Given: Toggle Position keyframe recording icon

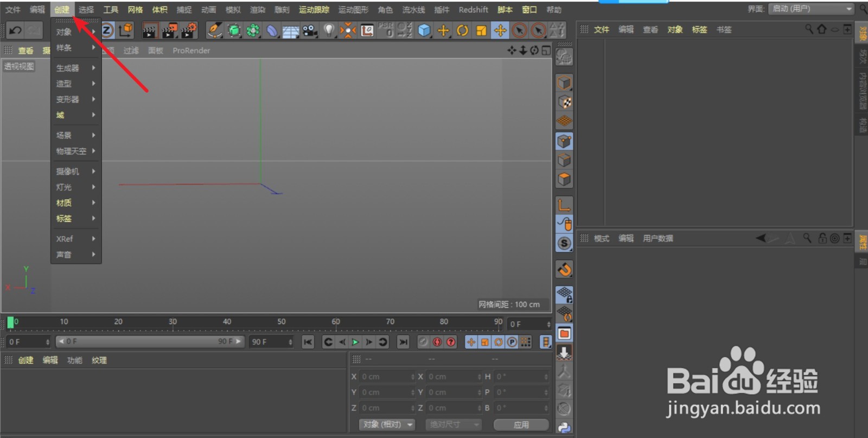Looking at the screenshot, I should click(471, 342).
